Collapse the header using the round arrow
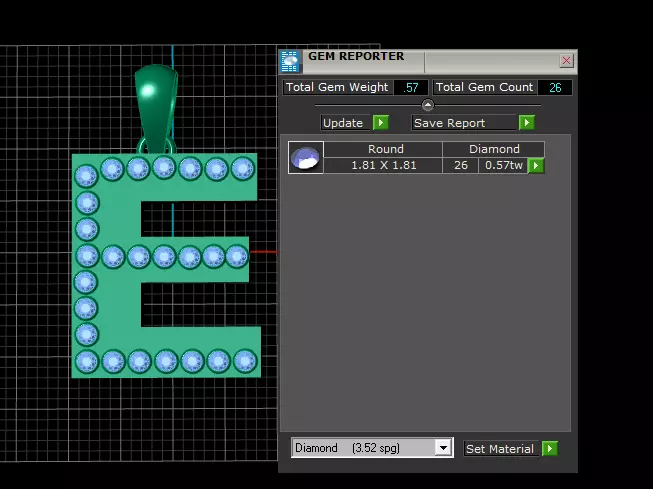The height and width of the screenshot is (489, 653). [428, 105]
